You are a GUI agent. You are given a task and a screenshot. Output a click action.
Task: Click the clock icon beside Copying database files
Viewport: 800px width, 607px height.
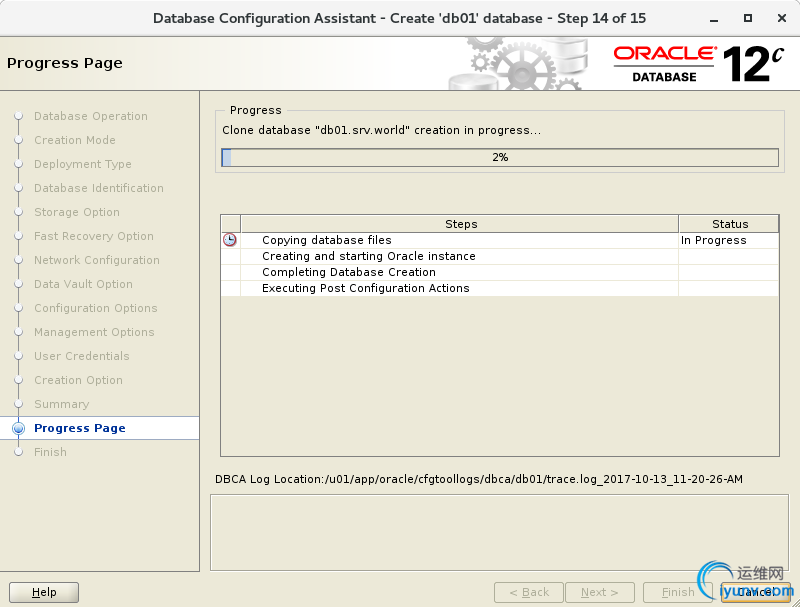230,240
